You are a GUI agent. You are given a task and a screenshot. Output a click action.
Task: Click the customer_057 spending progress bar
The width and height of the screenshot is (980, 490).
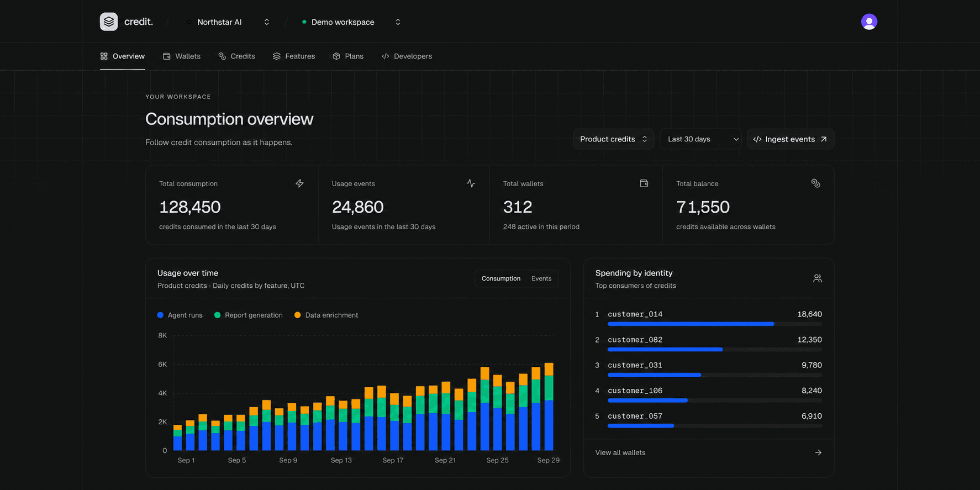[x=715, y=426]
